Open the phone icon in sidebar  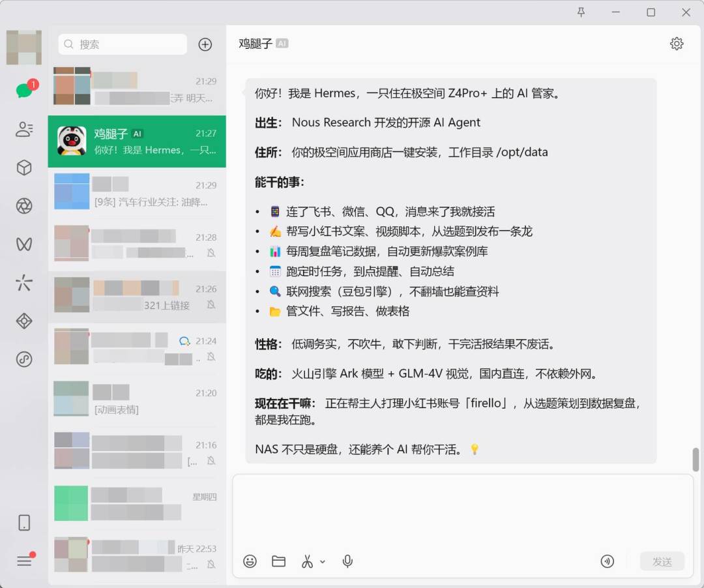point(24,523)
